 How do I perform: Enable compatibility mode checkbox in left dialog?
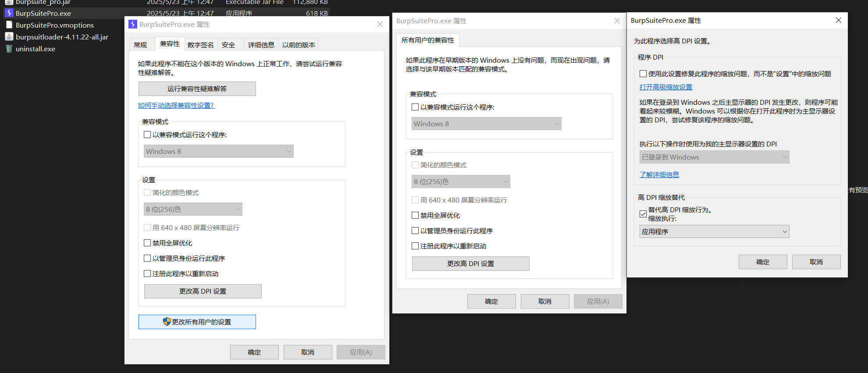(147, 135)
